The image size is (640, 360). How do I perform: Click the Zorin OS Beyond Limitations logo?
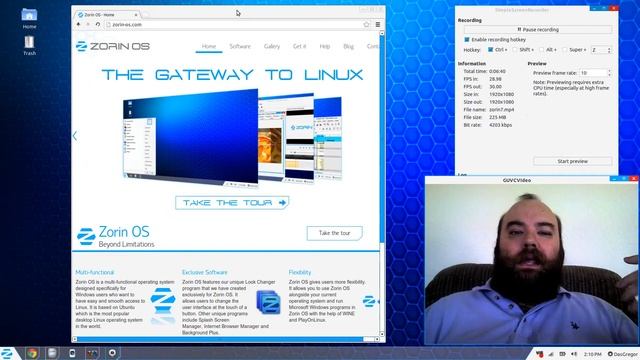click(x=116, y=237)
